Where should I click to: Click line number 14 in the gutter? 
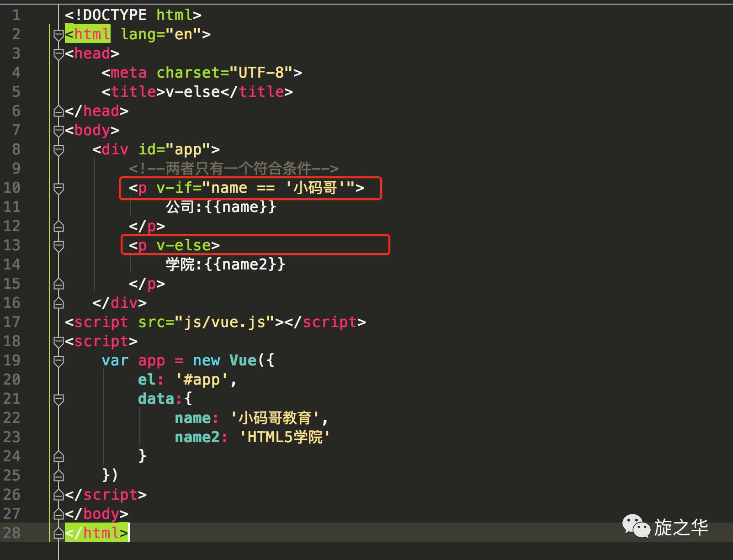point(12,264)
